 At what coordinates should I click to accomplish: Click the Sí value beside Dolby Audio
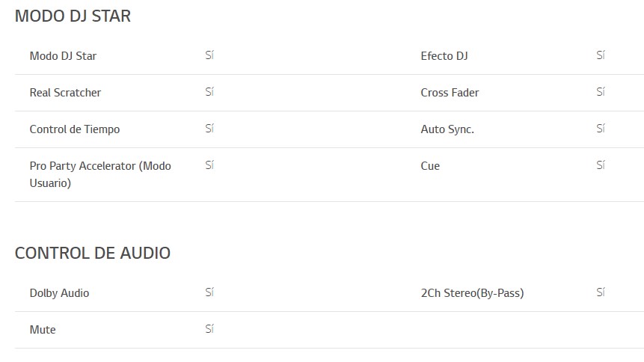point(209,292)
